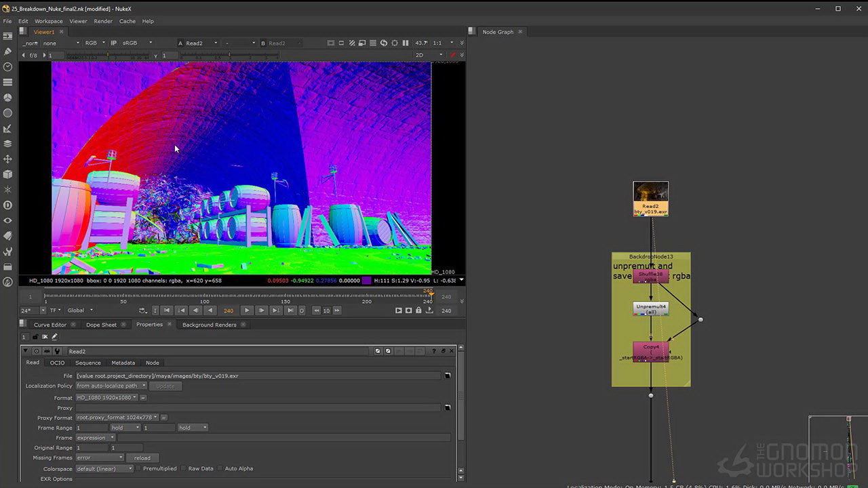This screenshot has width=868, height=488.
Task: Open the Deep nodes D icon
Action: click(x=7, y=205)
